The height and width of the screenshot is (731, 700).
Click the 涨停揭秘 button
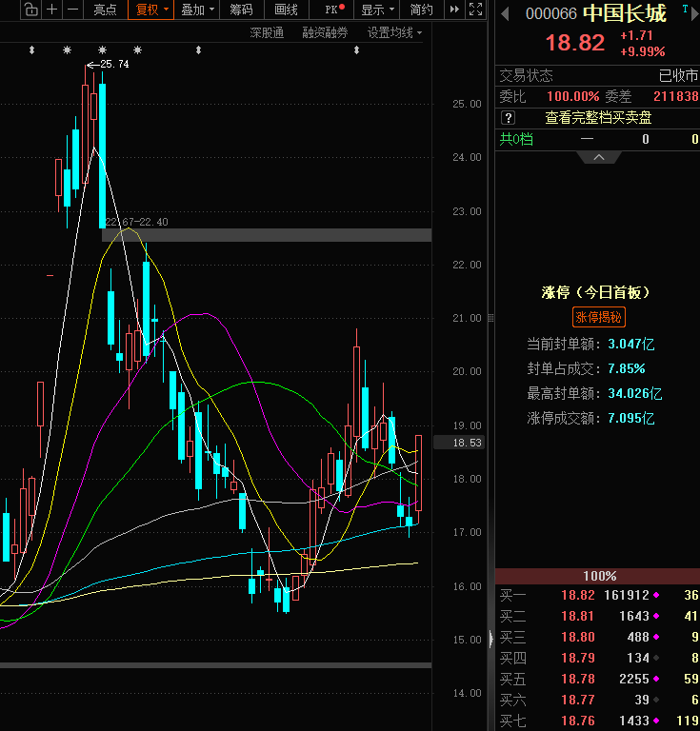(x=599, y=318)
